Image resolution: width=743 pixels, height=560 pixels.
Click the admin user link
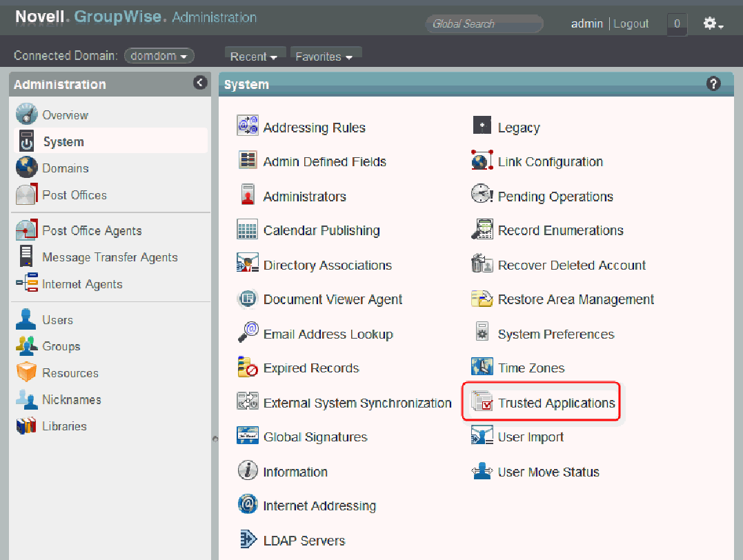pos(586,23)
